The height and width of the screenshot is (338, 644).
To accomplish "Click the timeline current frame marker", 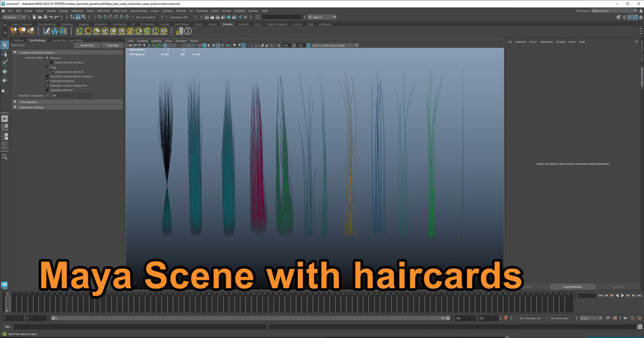I will click(7, 303).
